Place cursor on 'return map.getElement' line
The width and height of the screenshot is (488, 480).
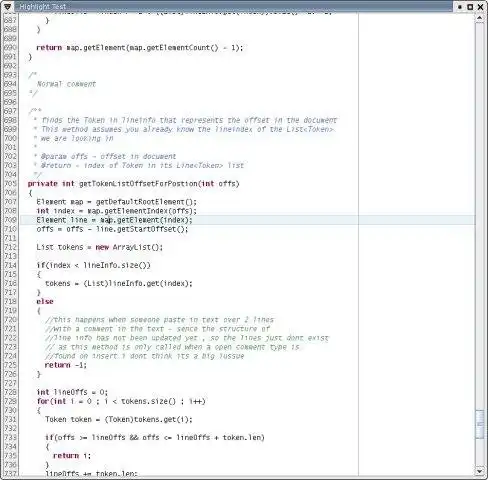(x=140, y=48)
